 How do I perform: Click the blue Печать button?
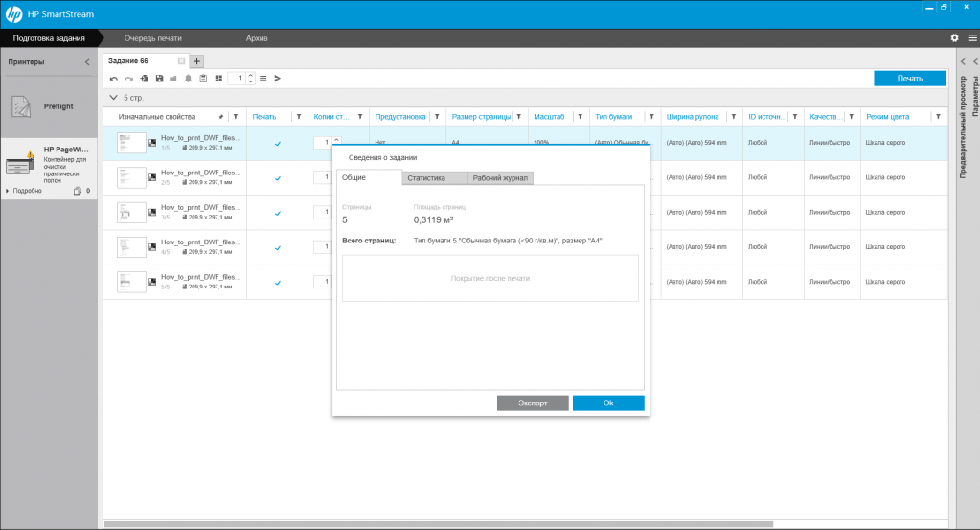[909, 79]
